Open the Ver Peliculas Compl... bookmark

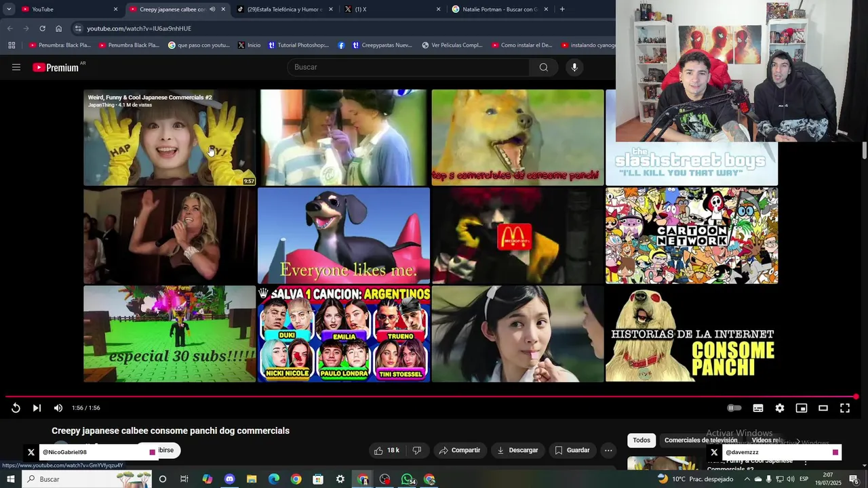tap(452, 45)
